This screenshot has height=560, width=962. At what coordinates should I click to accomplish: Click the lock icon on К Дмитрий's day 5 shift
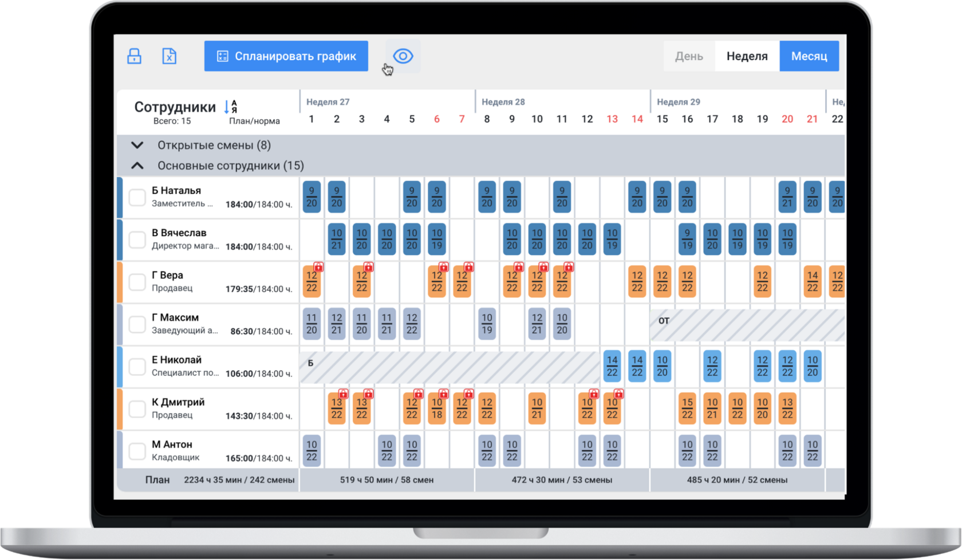coord(419,394)
